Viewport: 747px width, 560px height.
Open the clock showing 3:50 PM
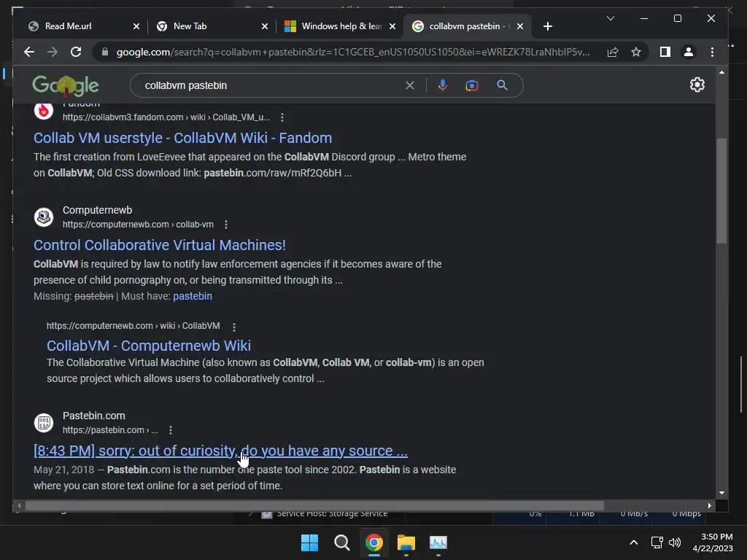click(x=713, y=542)
